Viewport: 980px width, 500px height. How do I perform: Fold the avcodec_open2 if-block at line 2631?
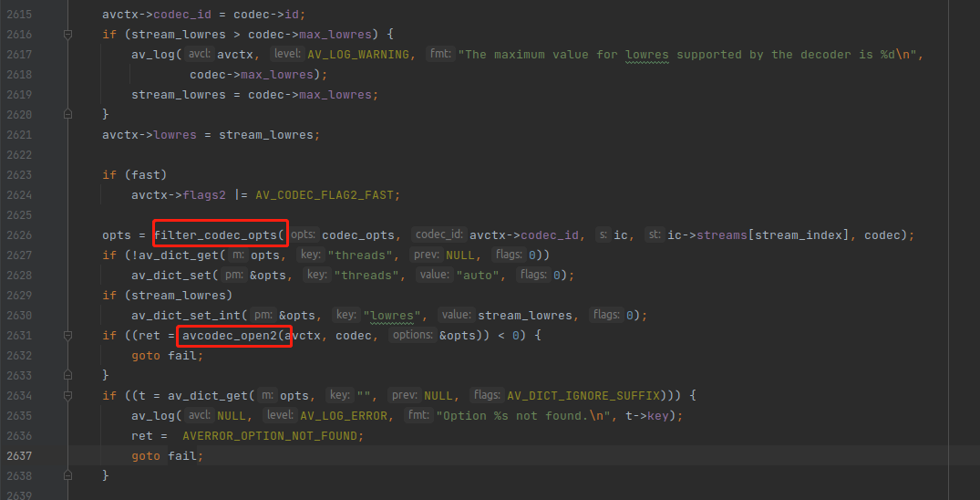67,336
